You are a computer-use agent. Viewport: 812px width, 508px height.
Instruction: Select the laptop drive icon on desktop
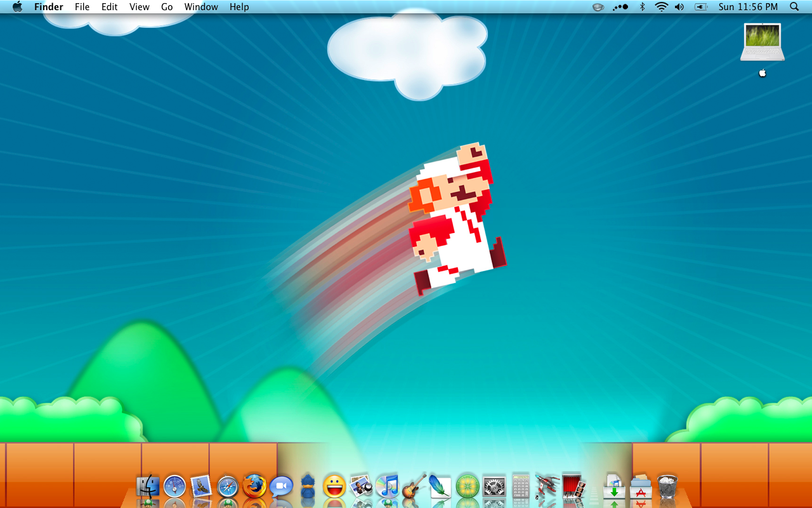coord(763,43)
